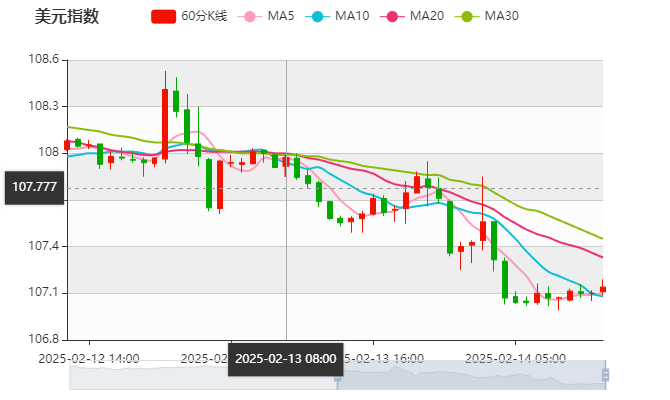Click the MA10 cyan legend marker
This screenshot has height=400, width=670.
319,17
